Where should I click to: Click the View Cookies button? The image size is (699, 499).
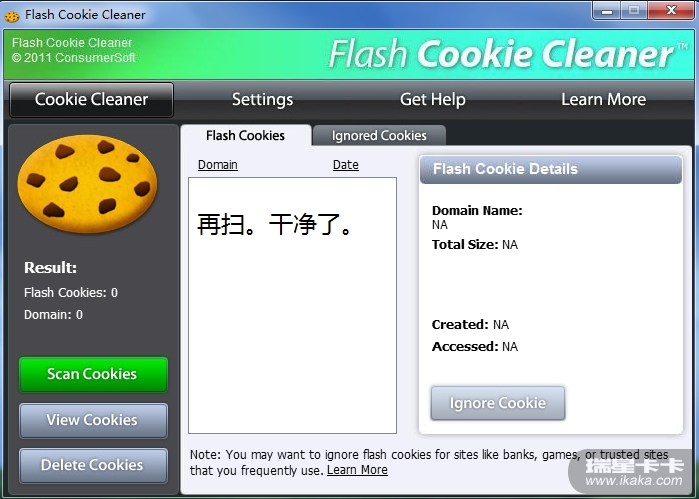[93, 420]
